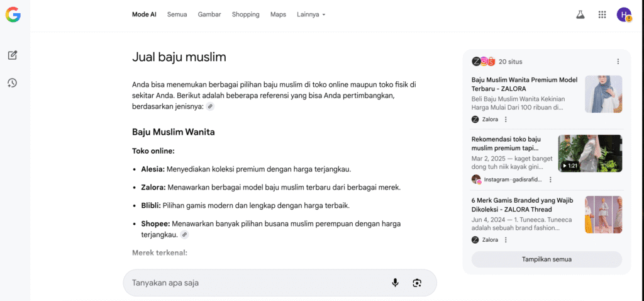Click the Zalora favicon under the first result
Screen dimensions: 644x301
pyautogui.click(x=475, y=120)
